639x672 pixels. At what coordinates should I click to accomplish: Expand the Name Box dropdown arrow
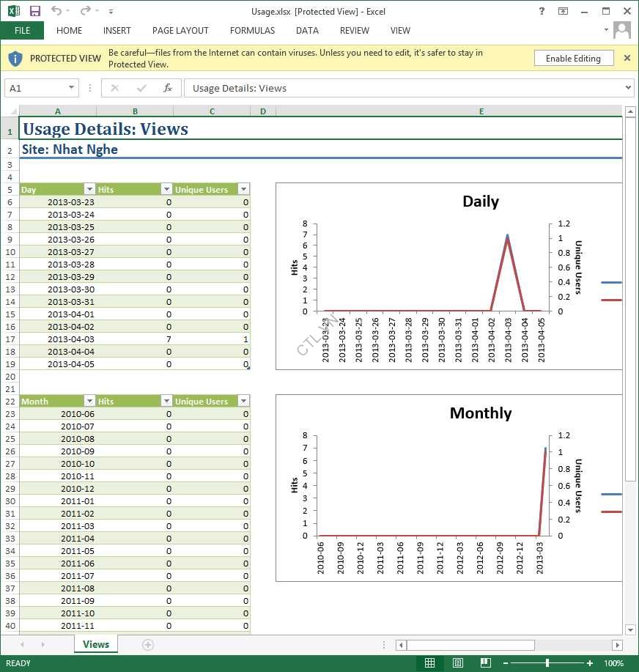click(x=71, y=88)
